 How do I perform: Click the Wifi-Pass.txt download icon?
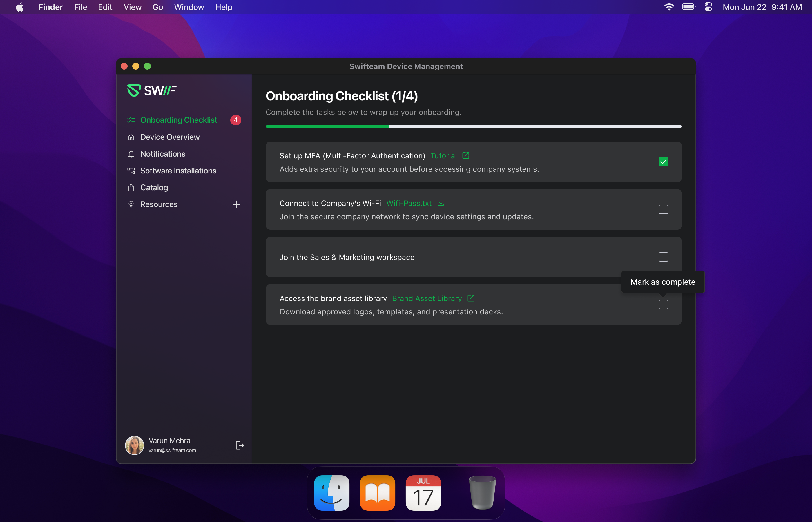point(441,203)
